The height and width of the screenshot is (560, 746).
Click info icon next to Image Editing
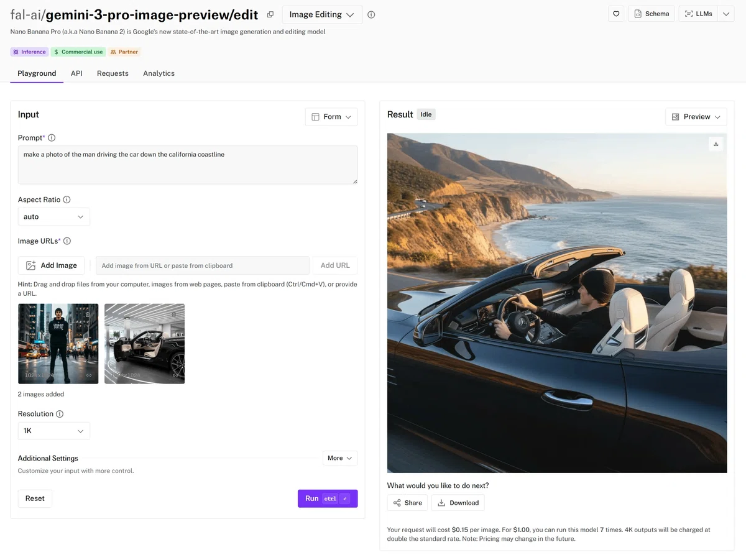pyautogui.click(x=371, y=14)
